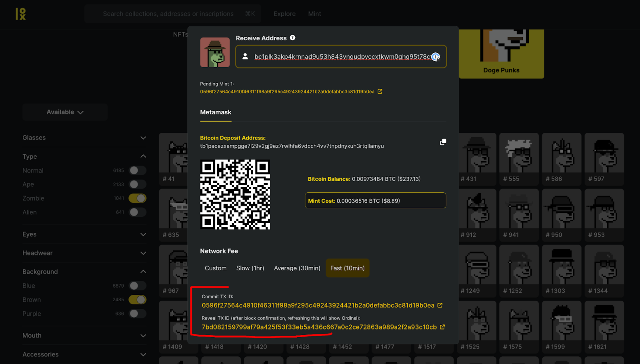
Task: Copy the Bitcoin Deposit Address with the copy icon
Action: tap(443, 142)
